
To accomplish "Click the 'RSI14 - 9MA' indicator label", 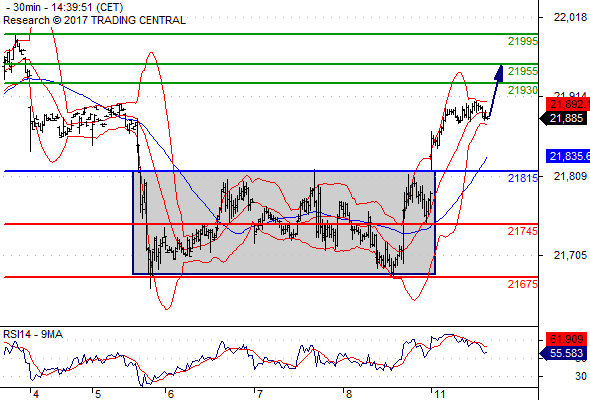I will pyautogui.click(x=33, y=334).
